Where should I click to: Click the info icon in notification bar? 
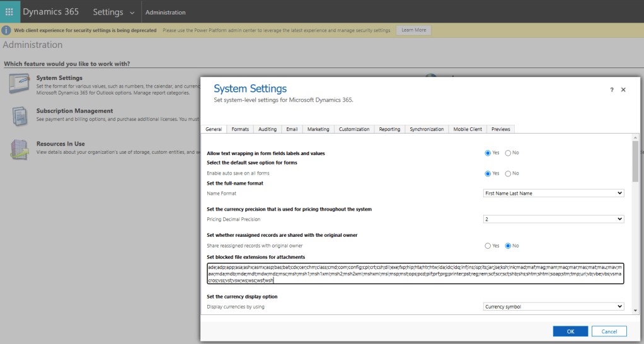pos(7,30)
